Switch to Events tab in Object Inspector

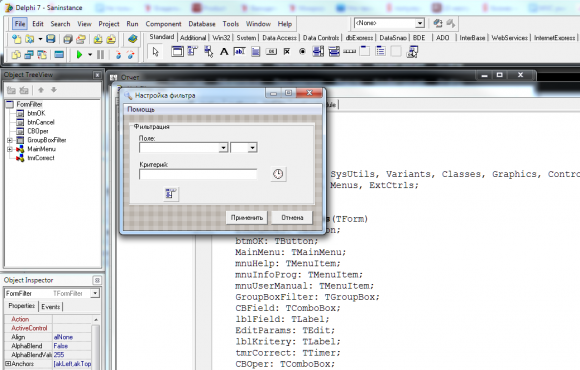pos(51,307)
